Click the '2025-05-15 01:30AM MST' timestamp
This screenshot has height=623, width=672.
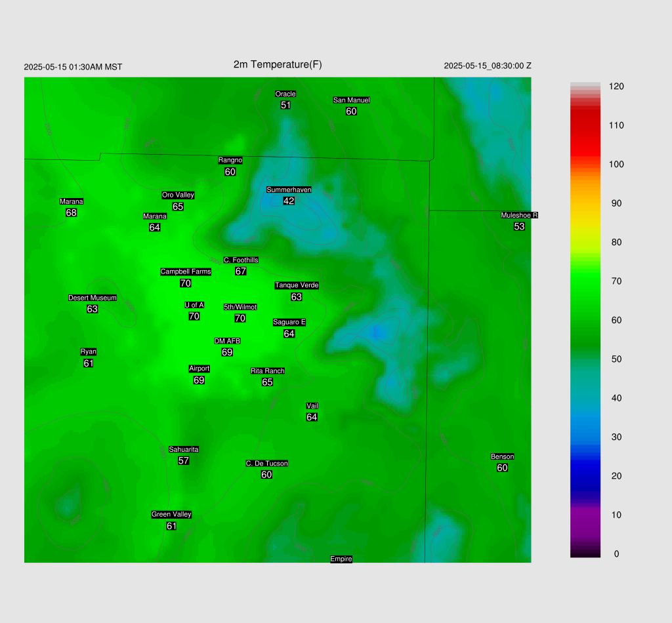point(73,68)
